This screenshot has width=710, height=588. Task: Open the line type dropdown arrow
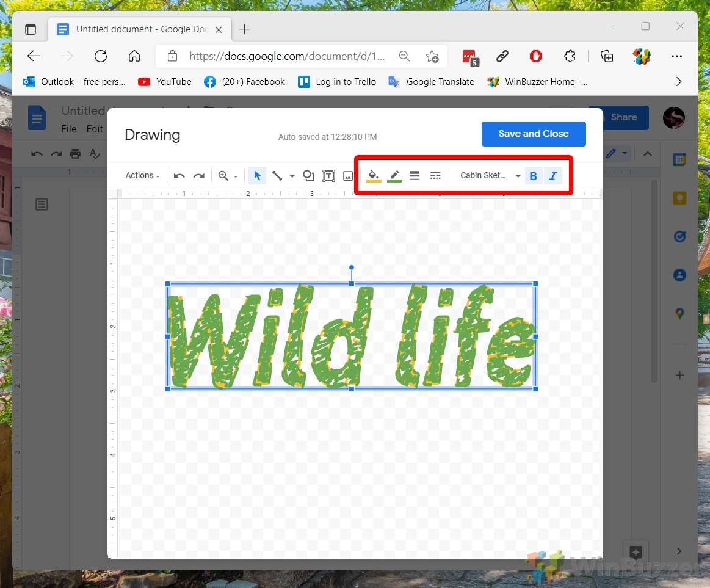point(292,176)
